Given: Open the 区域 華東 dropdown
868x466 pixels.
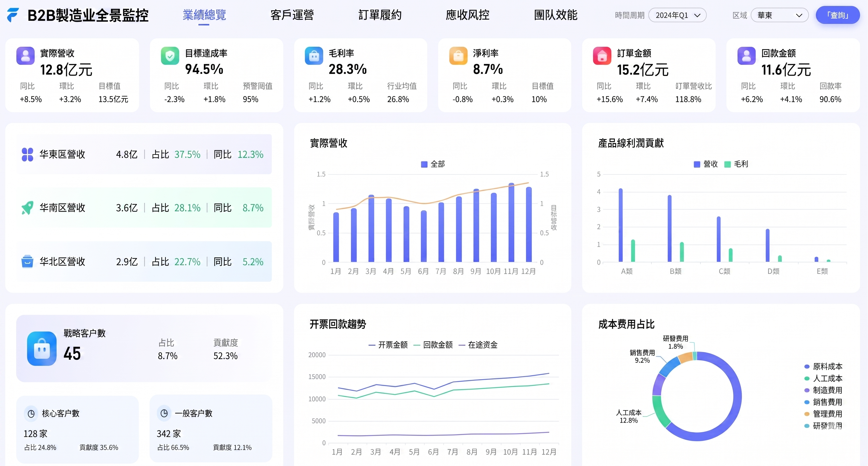Looking at the screenshot, I should coord(779,15).
